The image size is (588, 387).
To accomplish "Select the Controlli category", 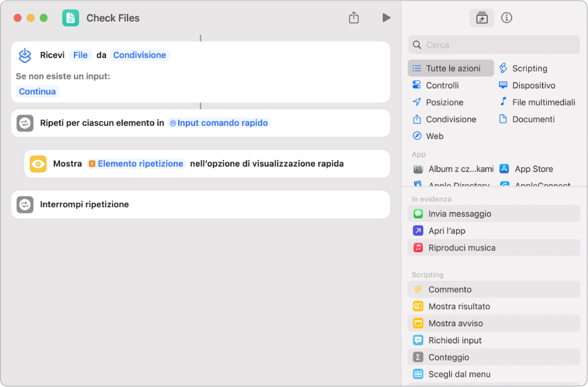I will (x=435, y=85).
